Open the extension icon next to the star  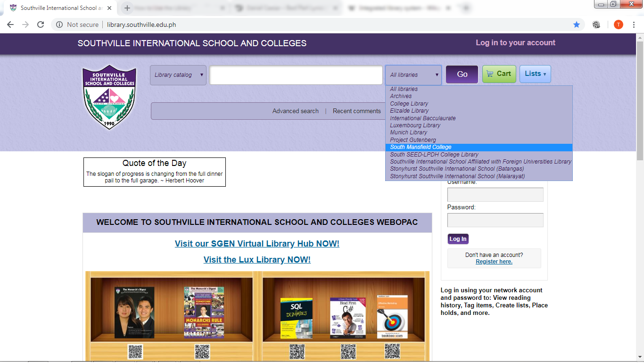point(596,25)
